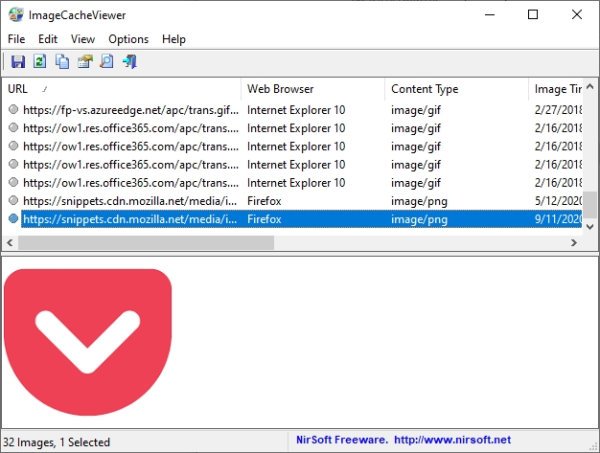Screen dimensions: 600x453
Task: Click the horizontal scrollbar left arrow
Action: click(10, 243)
